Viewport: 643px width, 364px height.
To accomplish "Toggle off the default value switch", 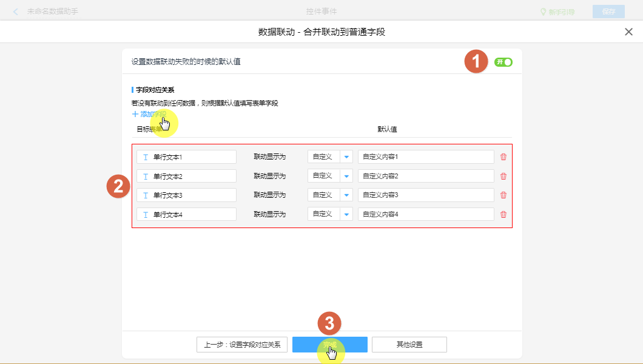I will pyautogui.click(x=503, y=62).
